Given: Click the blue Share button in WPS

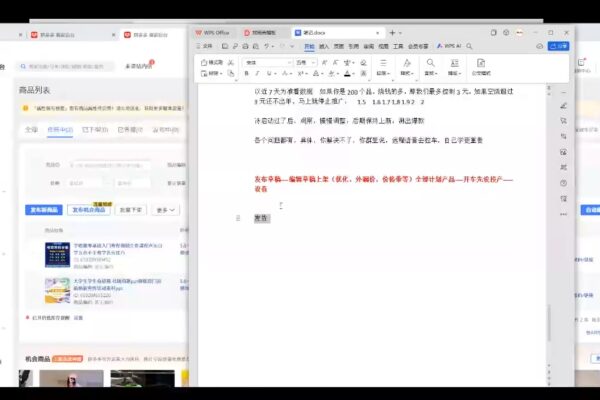Looking at the screenshot, I should tap(559, 46).
